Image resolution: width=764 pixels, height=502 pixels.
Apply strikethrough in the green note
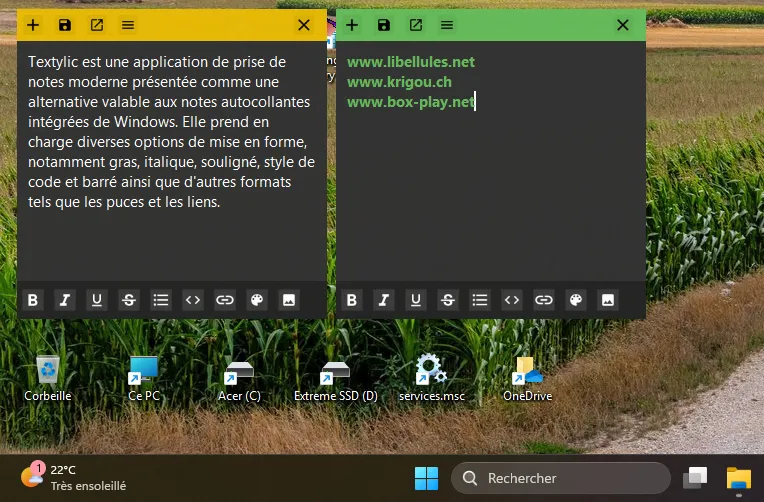pyautogui.click(x=448, y=300)
